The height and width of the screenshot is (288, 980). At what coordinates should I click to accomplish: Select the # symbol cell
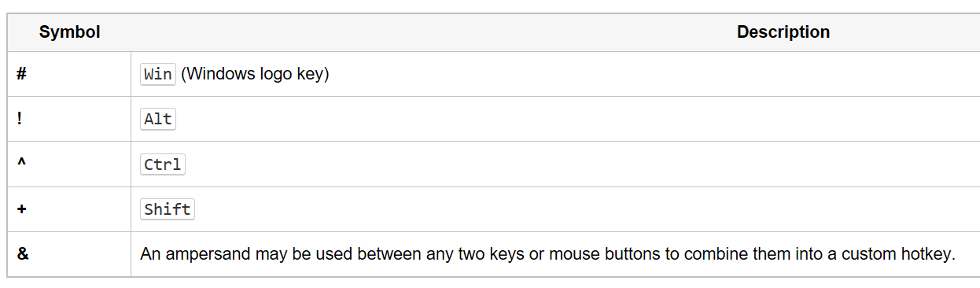69,74
